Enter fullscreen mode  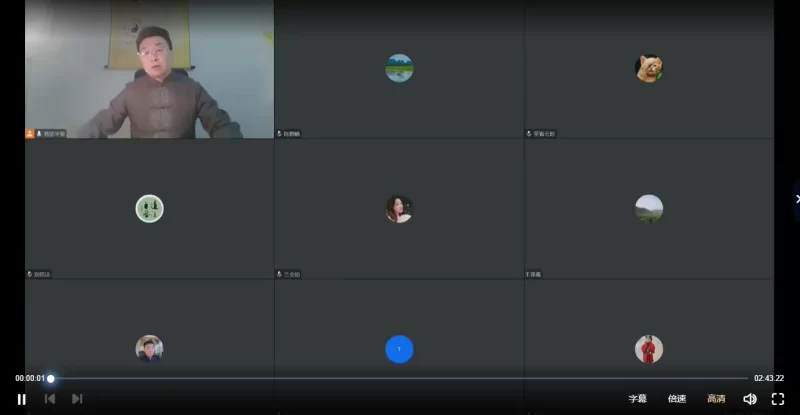778,399
